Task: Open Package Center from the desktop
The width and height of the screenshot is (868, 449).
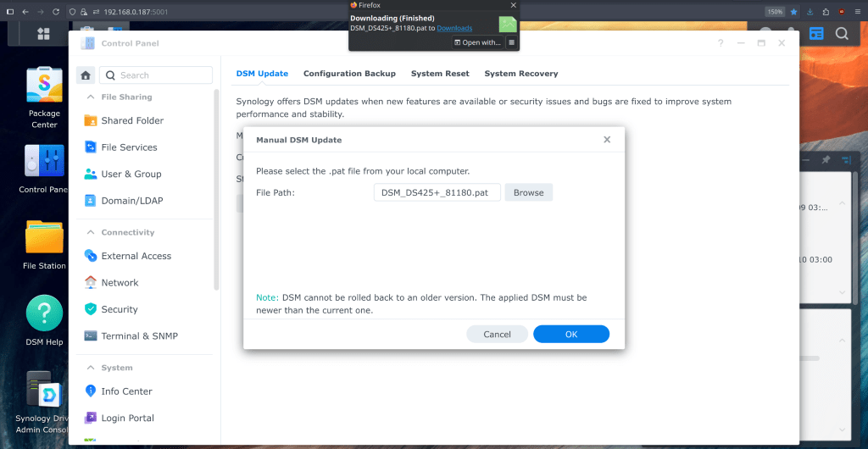Action: point(44,86)
